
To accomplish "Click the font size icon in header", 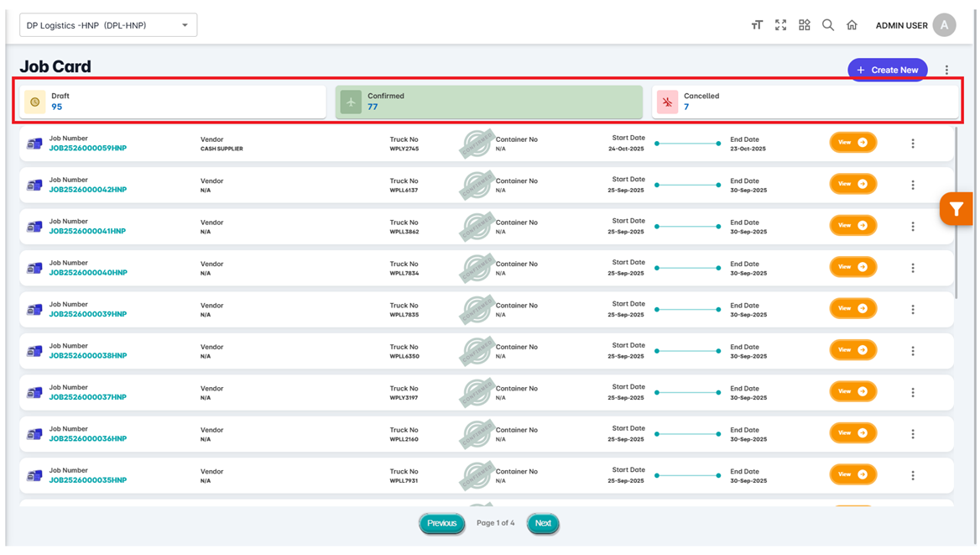I will coord(757,25).
